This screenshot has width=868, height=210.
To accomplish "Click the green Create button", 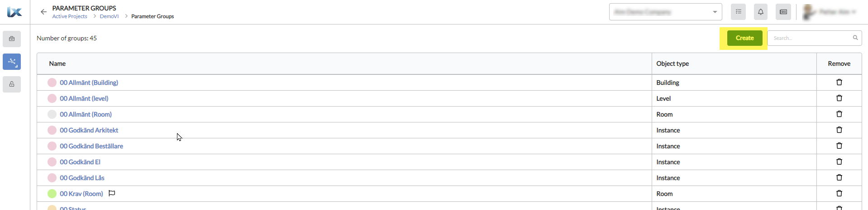I will tap(744, 38).
